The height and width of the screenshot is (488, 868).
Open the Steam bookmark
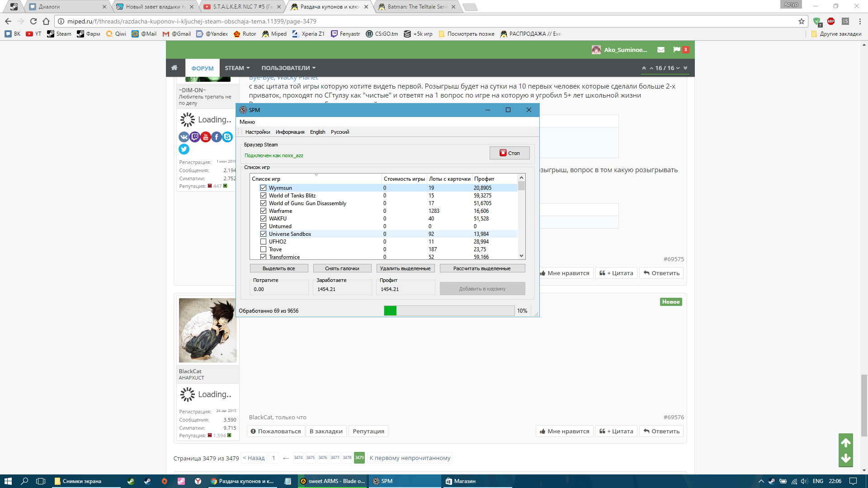(59, 34)
